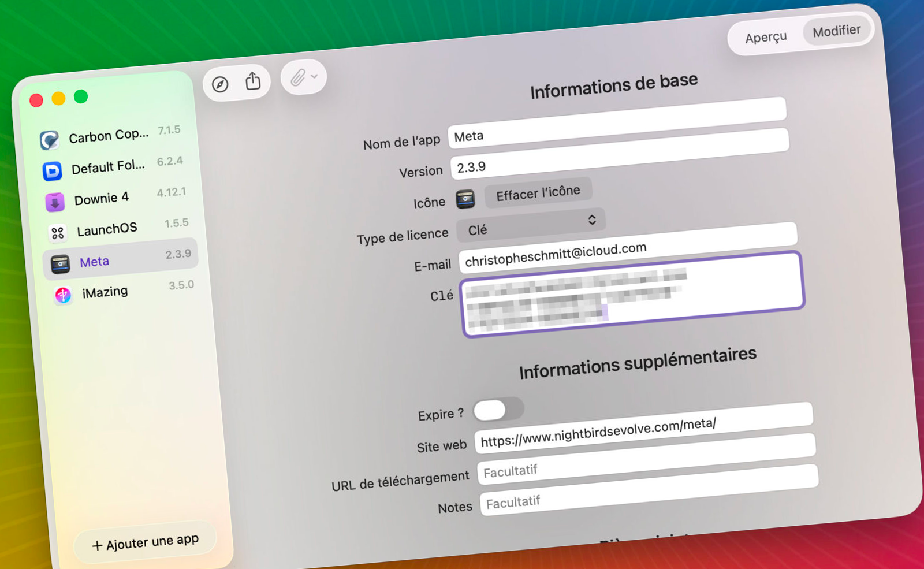Click the version 6.2.4 label
This screenshot has height=569, width=924.
point(170,161)
